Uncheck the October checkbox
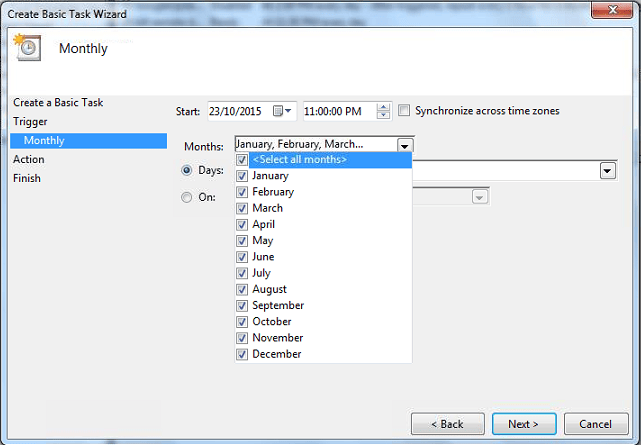Image resolution: width=641 pixels, height=445 pixels. 242,322
